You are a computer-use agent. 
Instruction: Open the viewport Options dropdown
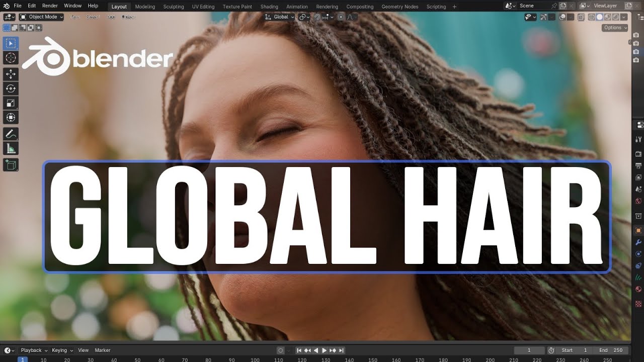(x=615, y=28)
